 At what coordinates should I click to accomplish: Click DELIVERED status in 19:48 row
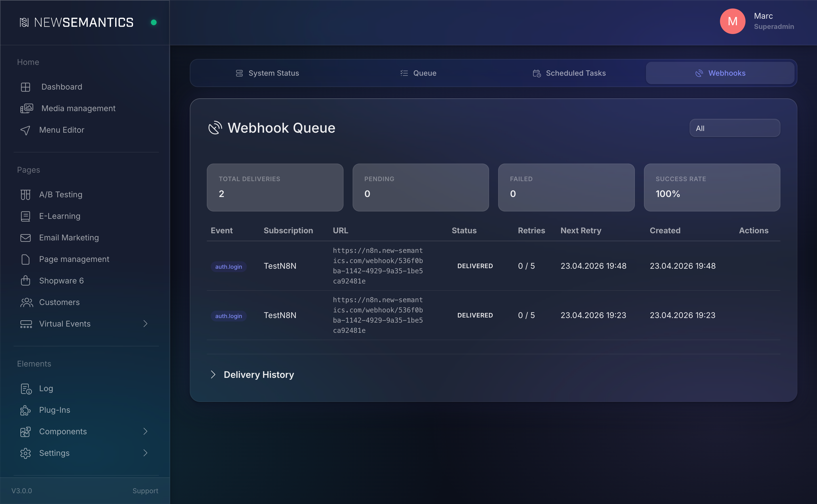click(x=475, y=266)
